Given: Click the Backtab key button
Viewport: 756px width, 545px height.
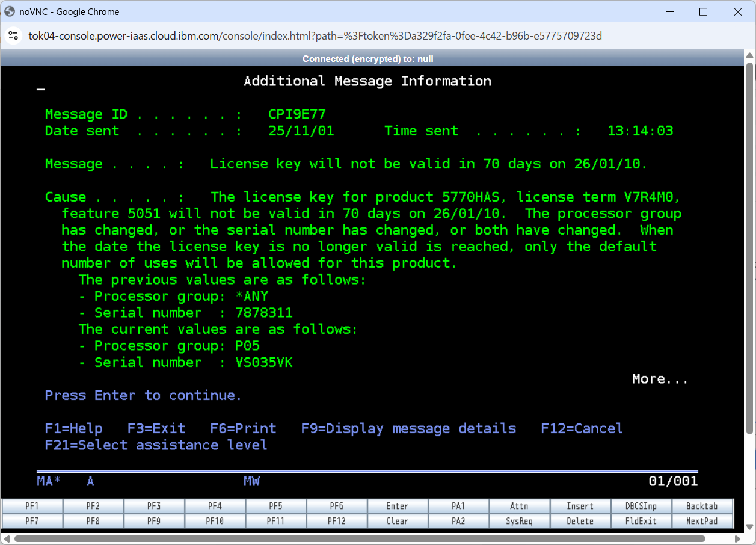Looking at the screenshot, I should (702, 506).
